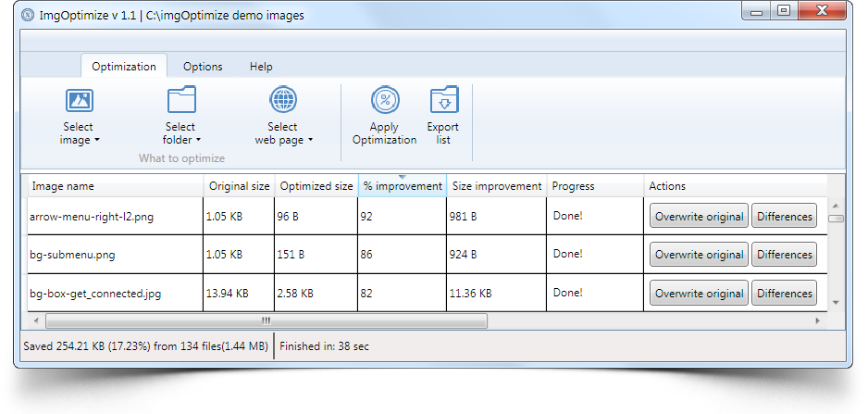Maximize the ImgOptimize window
The image size is (868, 414).
(783, 10)
